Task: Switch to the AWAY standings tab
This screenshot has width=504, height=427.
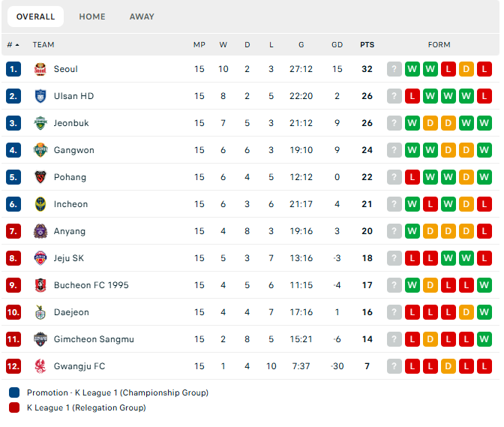Action: tap(142, 17)
